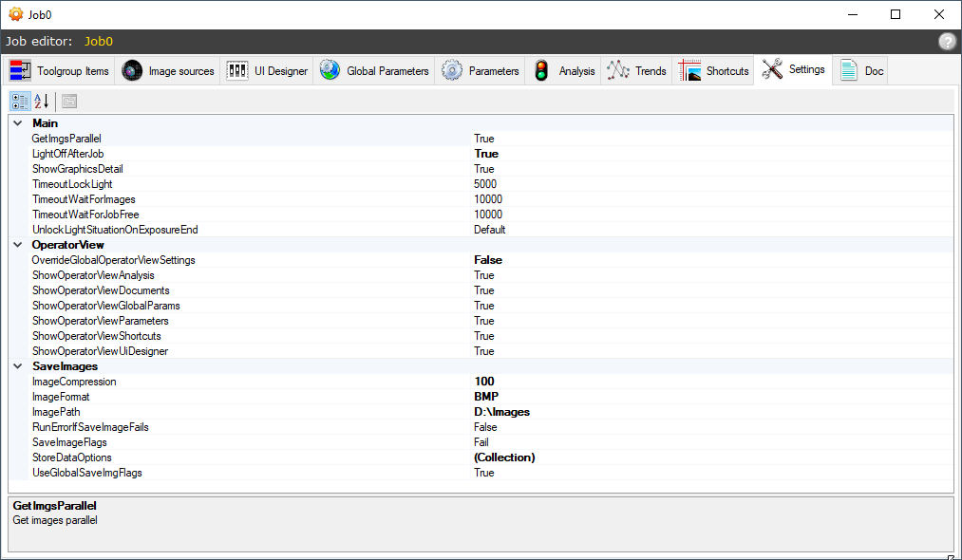Switch to the Image sources tab
Viewport: 962px width, 560px height.
[167, 71]
